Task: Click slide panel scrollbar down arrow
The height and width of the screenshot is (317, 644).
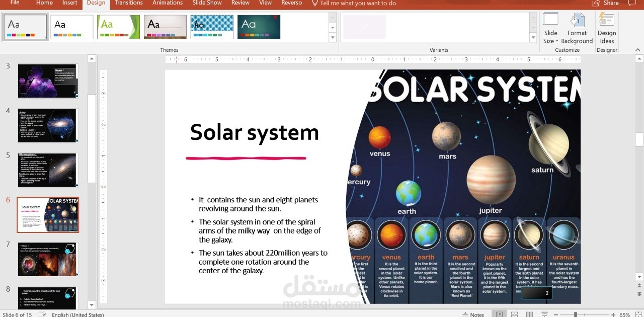Action: (92, 304)
